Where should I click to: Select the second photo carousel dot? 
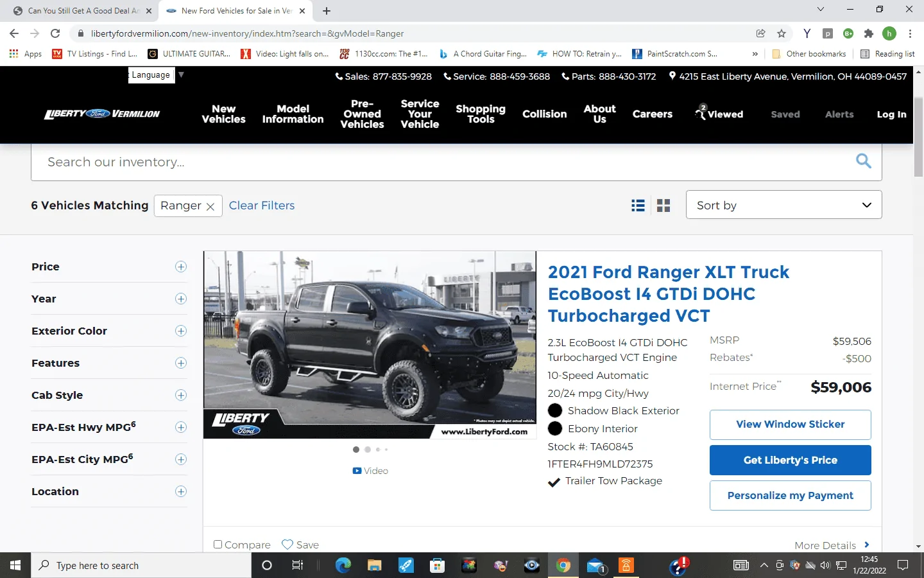coord(368,450)
